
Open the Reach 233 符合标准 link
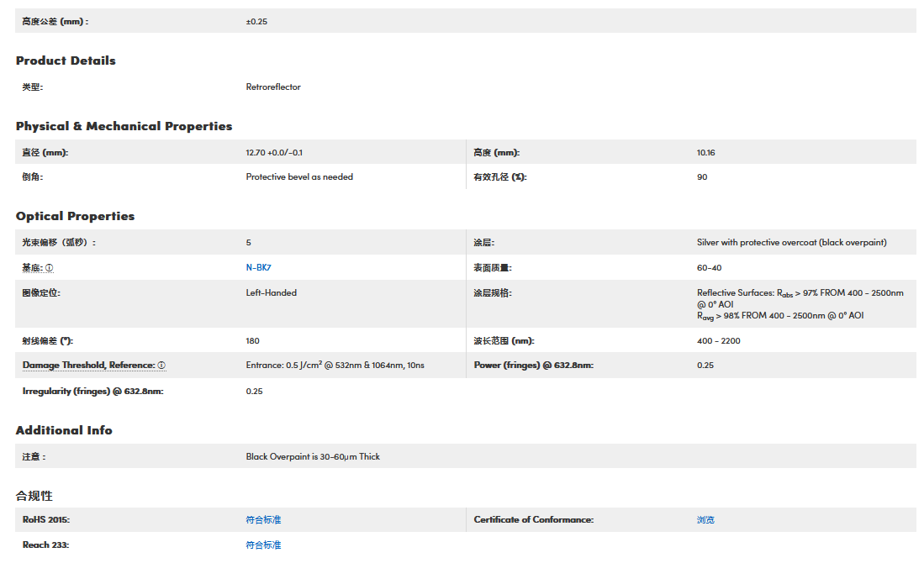tap(263, 545)
